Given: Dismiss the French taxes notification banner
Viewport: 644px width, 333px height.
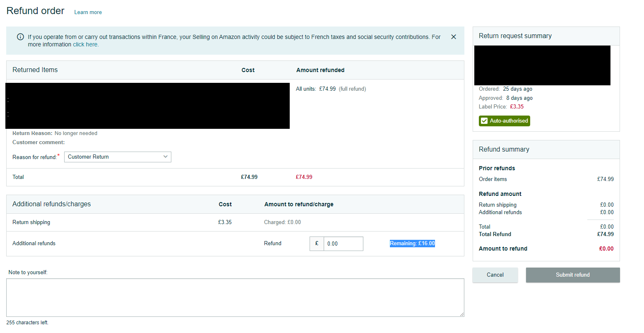Looking at the screenshot, I should point(453,36).
